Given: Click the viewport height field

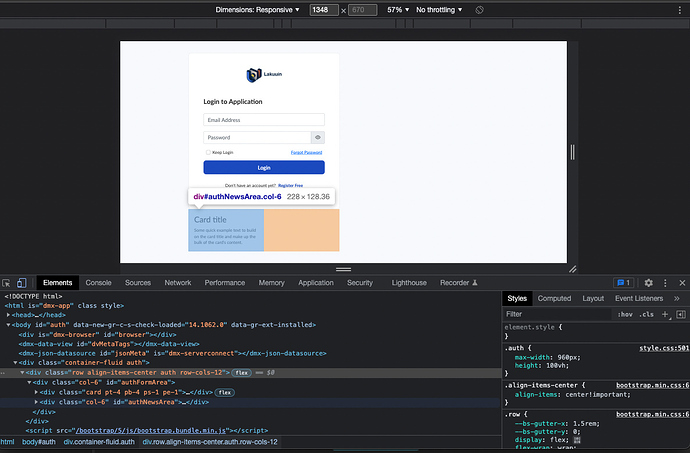Looking at the screenshot, I should 363,10.
